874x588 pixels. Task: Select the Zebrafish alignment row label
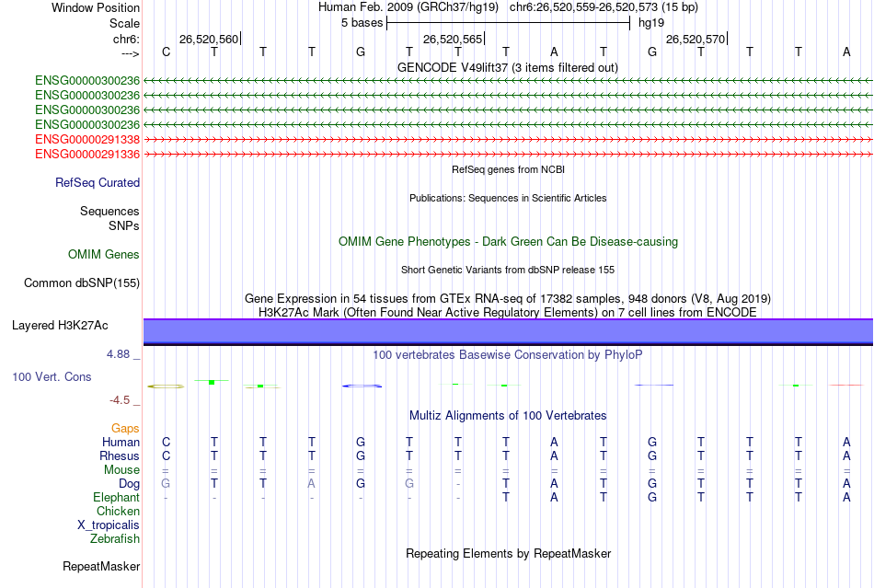(115, 539)
